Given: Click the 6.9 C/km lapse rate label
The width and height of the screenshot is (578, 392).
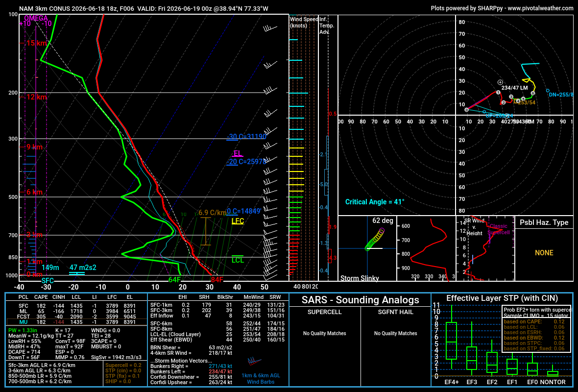Looking at the screenshot, I should pos(212,213).
